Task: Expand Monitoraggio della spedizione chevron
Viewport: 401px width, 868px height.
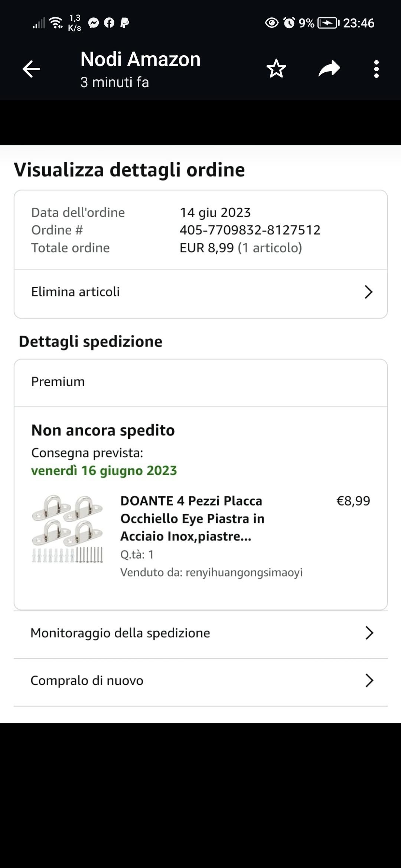Action: pos(369,633)
